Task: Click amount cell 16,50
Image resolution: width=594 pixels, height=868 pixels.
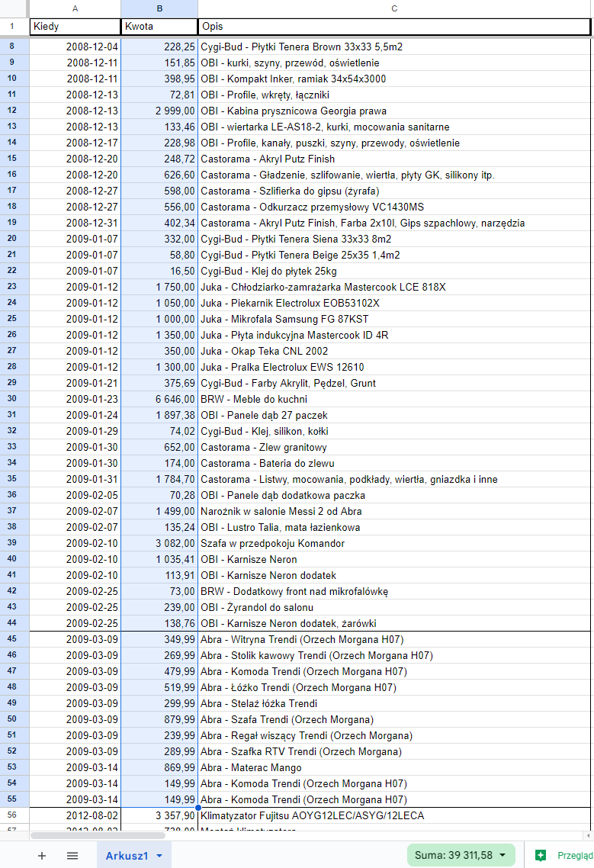Action: [159, 272]
